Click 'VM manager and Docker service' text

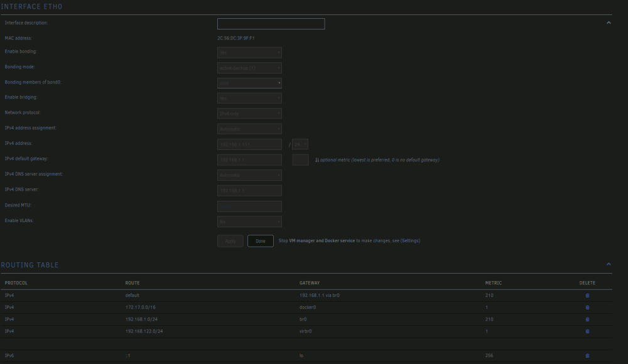coord(322,240)
